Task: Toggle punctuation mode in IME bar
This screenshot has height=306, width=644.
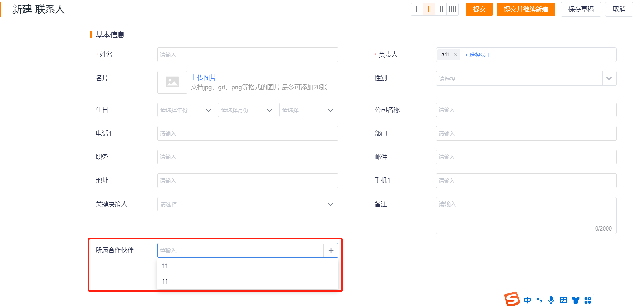Action: click(x=539, y=300)
